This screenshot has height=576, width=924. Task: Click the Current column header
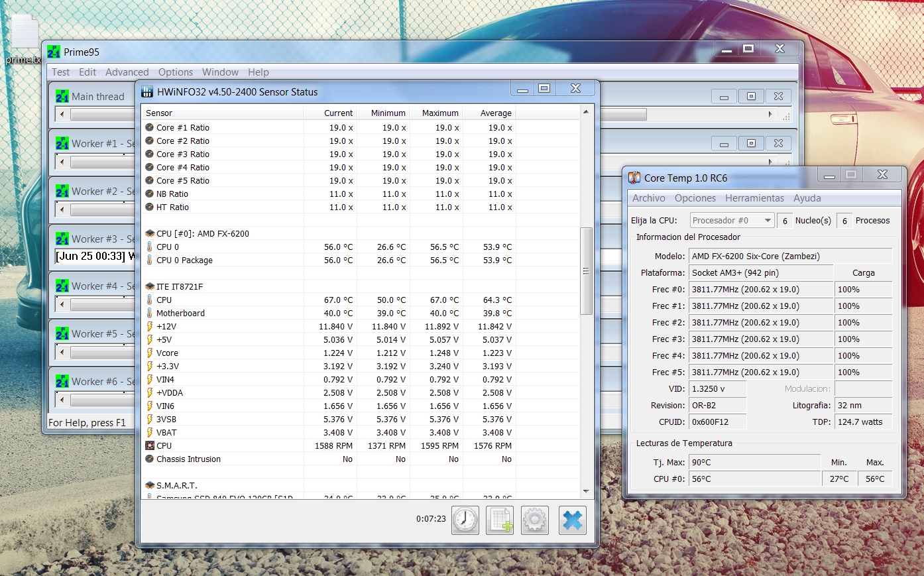click(329, 113)
